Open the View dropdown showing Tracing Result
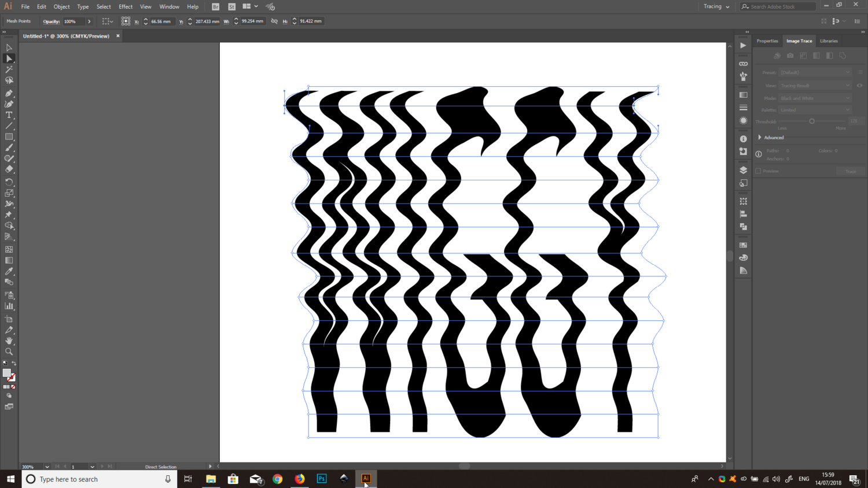 click(x=815, y=86)
